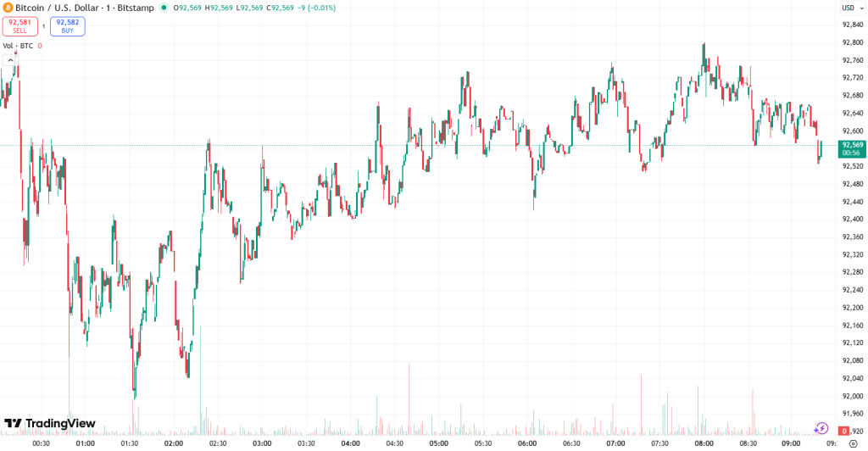Image resolution: width=868 pixels, height=451 pixels.
Task: Click the 02:00 label on time axis
Action: tap(174, 443)
